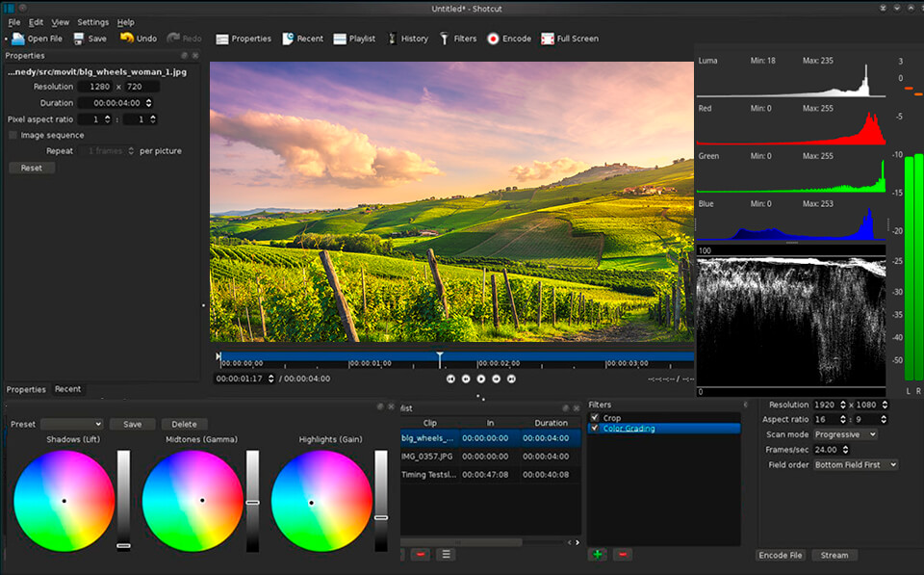Click the Encode toolbar icon
The width and height of the screenshot is (924, 575).
509,39
